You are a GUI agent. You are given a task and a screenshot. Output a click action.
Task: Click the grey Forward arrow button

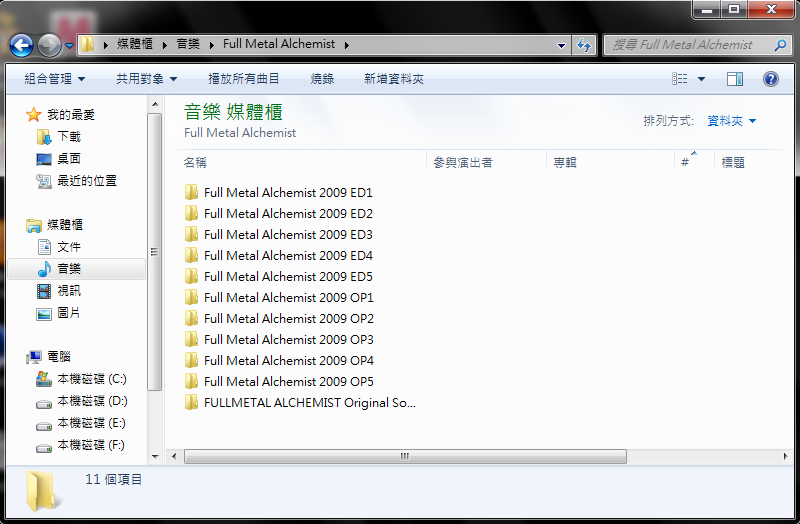pyautogui.click(x=49, y=45)
